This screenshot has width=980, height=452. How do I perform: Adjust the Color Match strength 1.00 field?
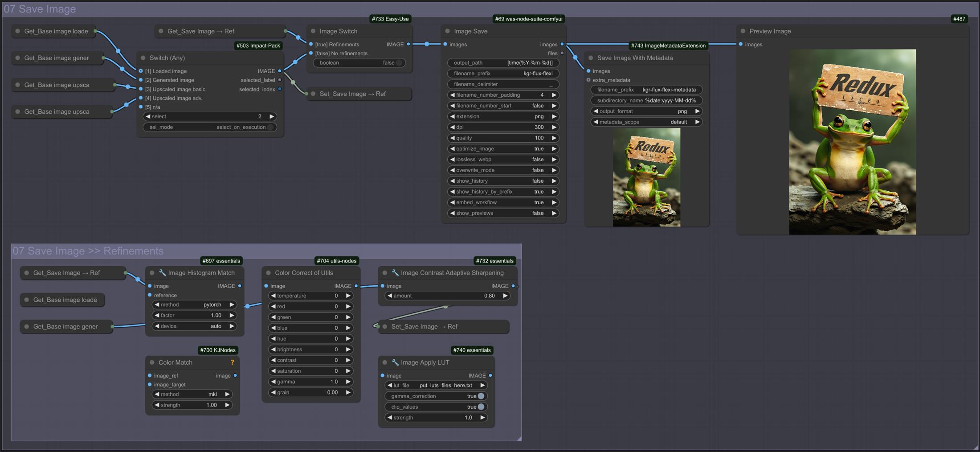[192, 405]
